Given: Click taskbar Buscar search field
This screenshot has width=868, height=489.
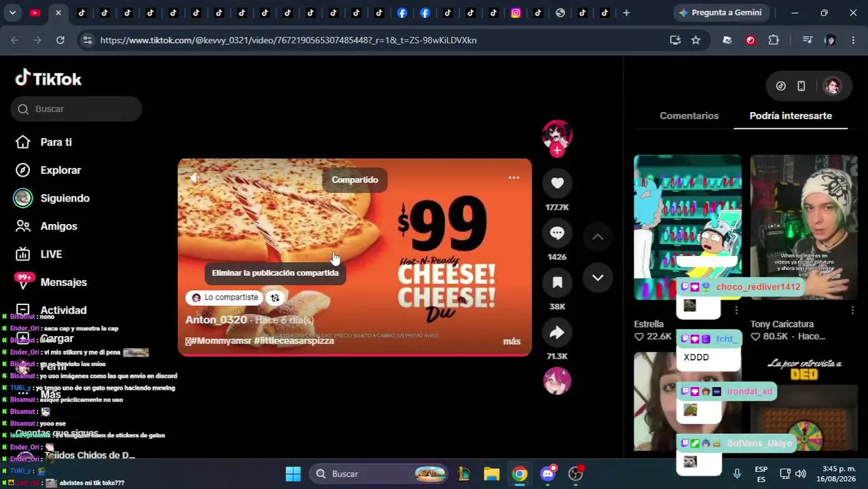Looking at the screenshot, I should coord(380,473).
